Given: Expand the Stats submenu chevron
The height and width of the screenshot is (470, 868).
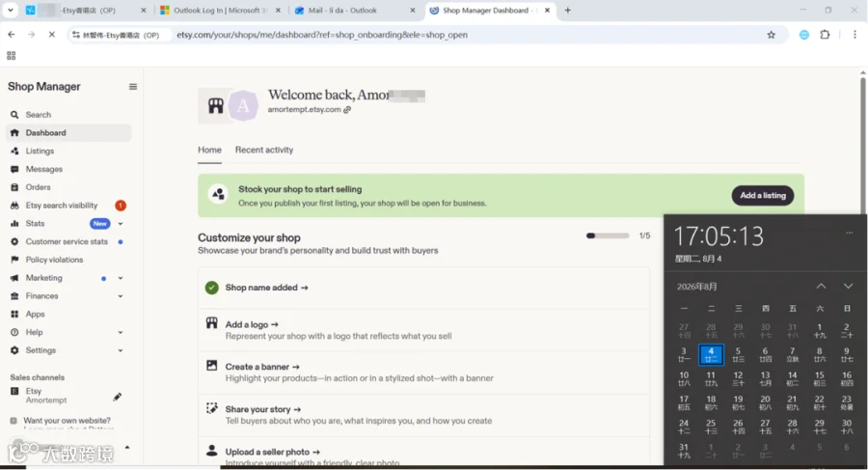Looking at the screenshot, I should pyautogui.click(x=121, y=224).
